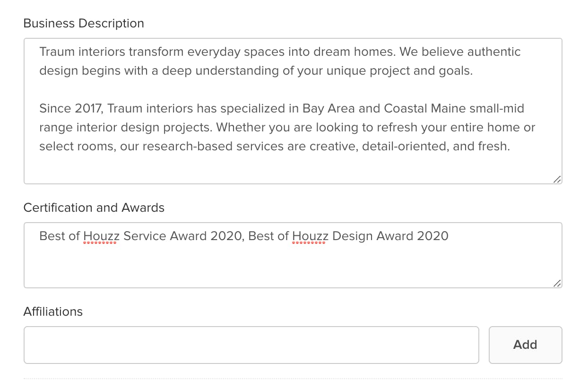Click the second misspelled Houzz before Design Award
588x380 pixels.
311,236
